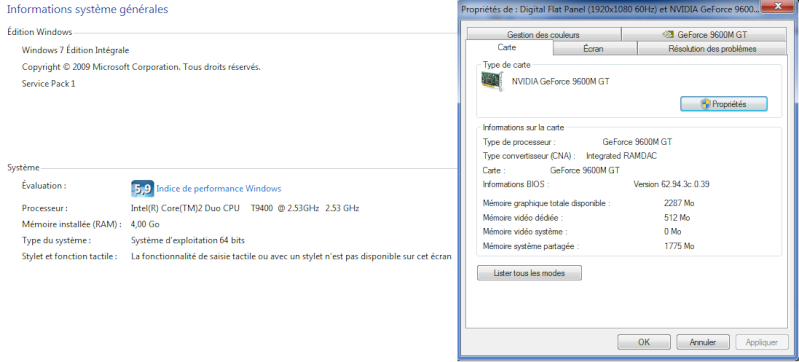799x362 pixels.
Task: Open the Propriétés button for the card
Action: point(724,104)
